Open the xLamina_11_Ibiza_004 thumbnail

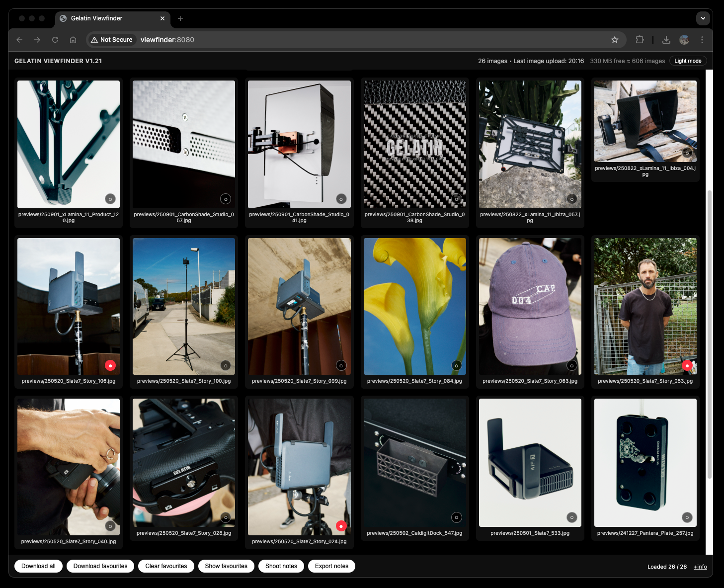click(645, 121)
